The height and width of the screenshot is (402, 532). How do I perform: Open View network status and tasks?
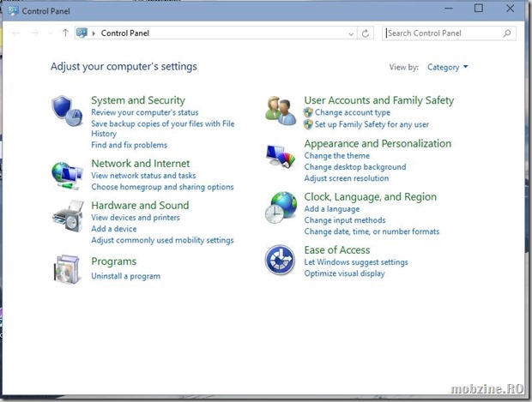[x=143, y=176]
